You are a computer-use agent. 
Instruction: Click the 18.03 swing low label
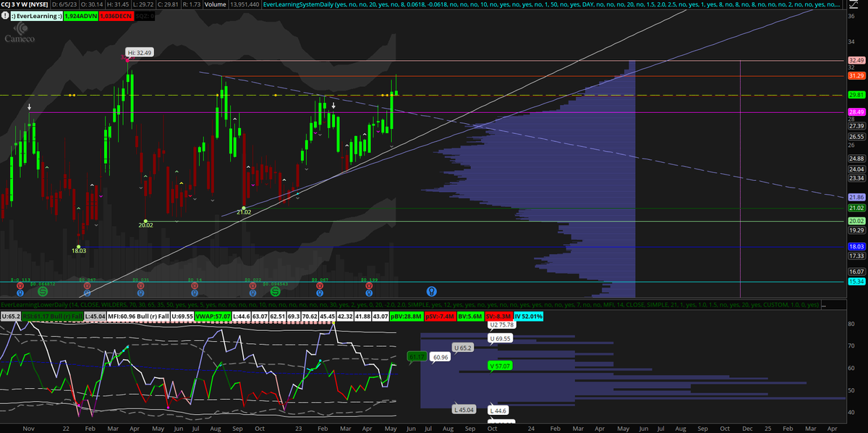pos(78,250)
